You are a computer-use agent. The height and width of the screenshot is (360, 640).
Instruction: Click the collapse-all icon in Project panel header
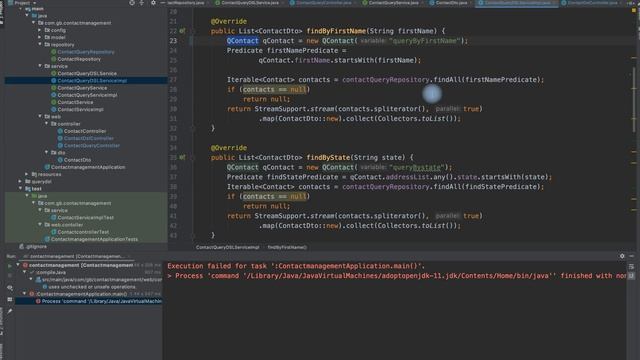[x=142, y=3]
